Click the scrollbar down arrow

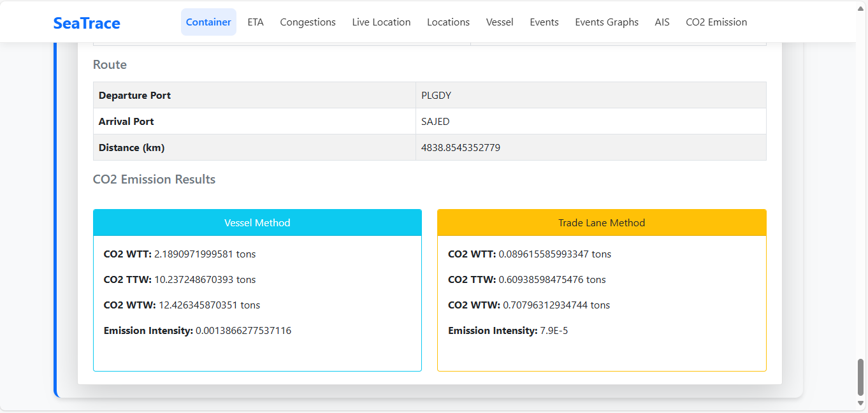861,403
